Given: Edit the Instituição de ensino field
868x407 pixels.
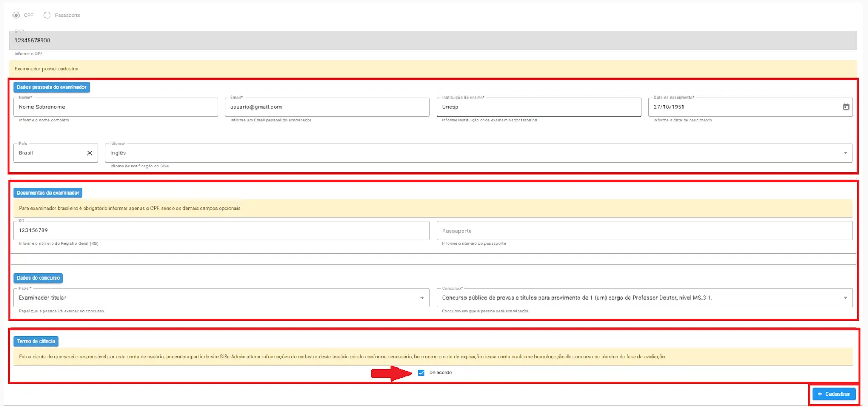Looking at the screenshot, I should tap(538, 107).
